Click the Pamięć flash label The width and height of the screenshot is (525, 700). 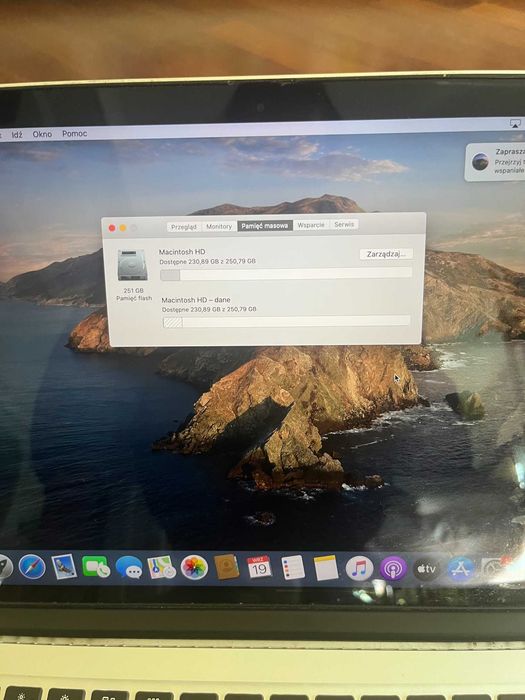pyautogui.click(x=134, y=298)
